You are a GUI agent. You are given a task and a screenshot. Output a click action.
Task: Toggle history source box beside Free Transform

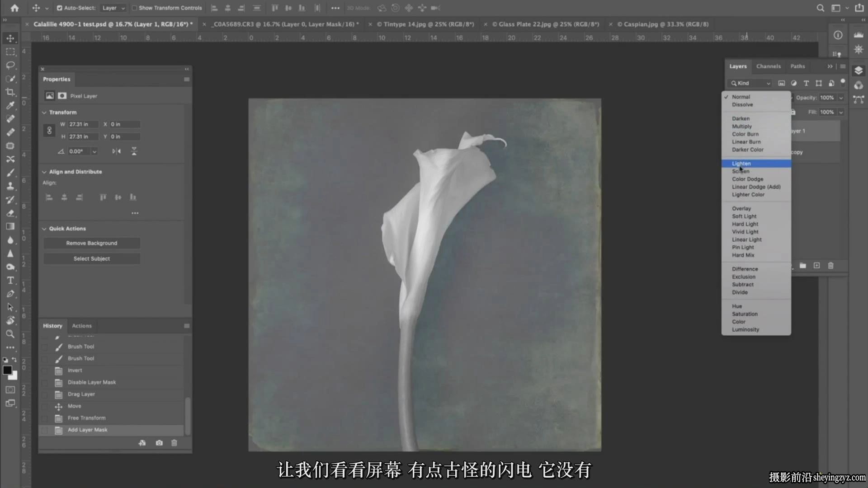click(44, 418)
